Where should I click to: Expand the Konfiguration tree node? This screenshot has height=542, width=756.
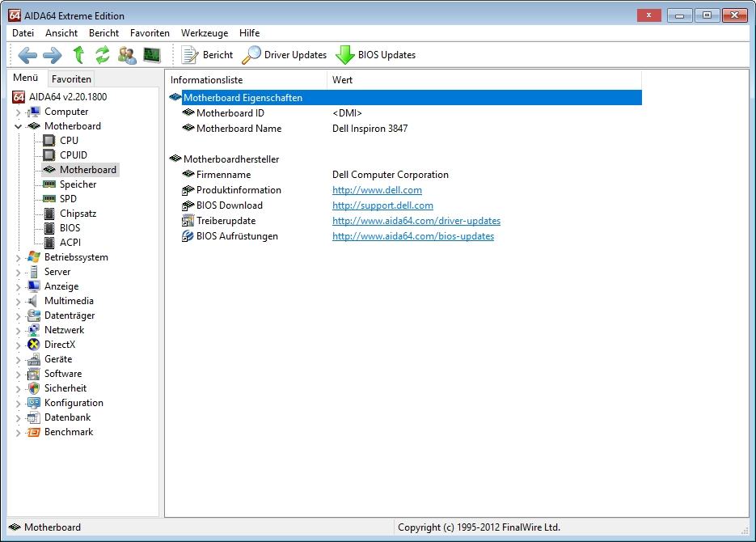[19, 404]
